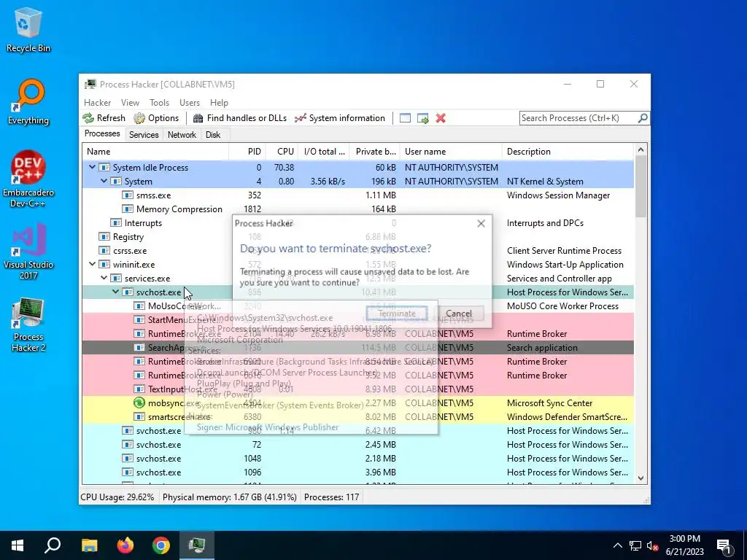Launch Google Chrome from the taskbar
The image size is (747, 560).
click(161, 545)
